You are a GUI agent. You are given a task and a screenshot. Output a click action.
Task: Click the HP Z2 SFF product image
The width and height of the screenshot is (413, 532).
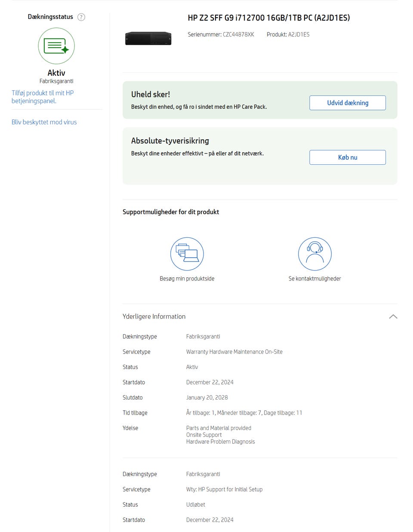(148, 38)
